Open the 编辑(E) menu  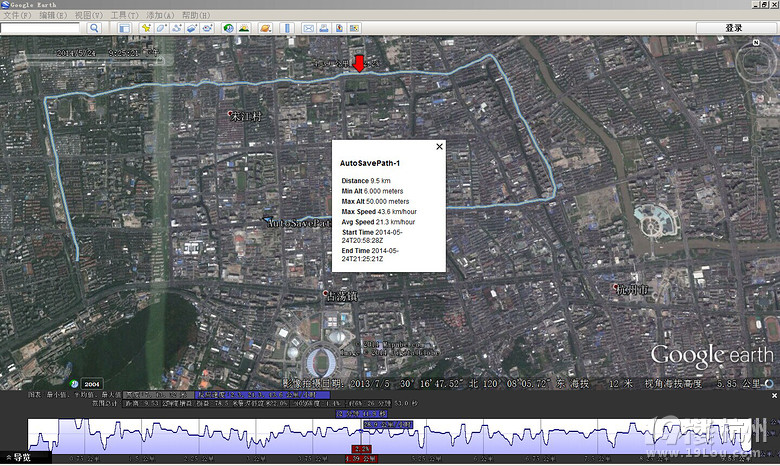click(x=53, y=15)
